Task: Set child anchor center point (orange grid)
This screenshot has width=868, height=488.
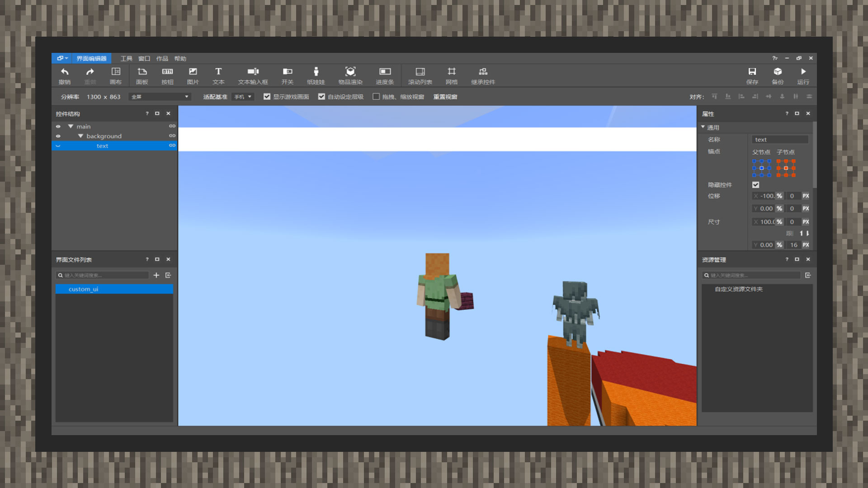Action: 786,168
